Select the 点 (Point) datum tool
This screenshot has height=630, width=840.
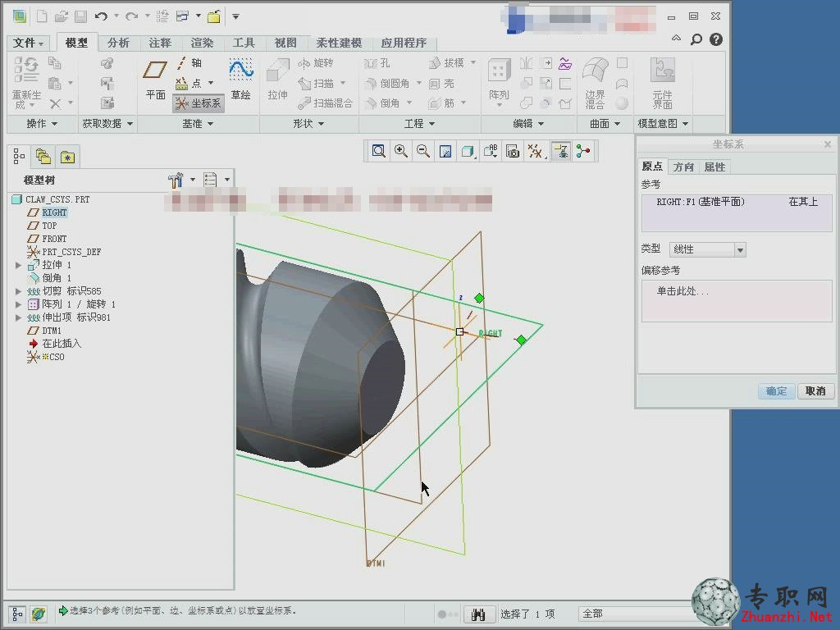click(x=190, y=83)
